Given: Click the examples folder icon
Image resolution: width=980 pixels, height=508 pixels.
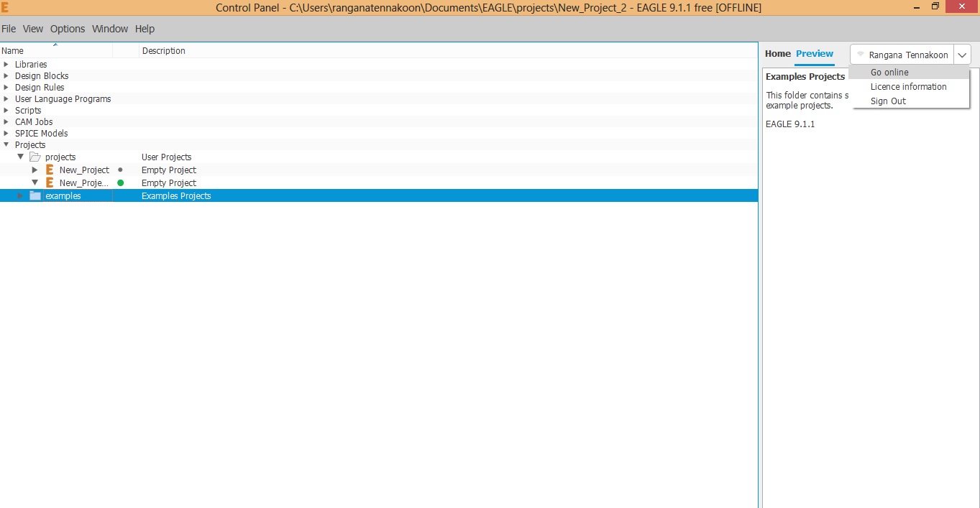Looking at the screenshot, I should 35,195.
